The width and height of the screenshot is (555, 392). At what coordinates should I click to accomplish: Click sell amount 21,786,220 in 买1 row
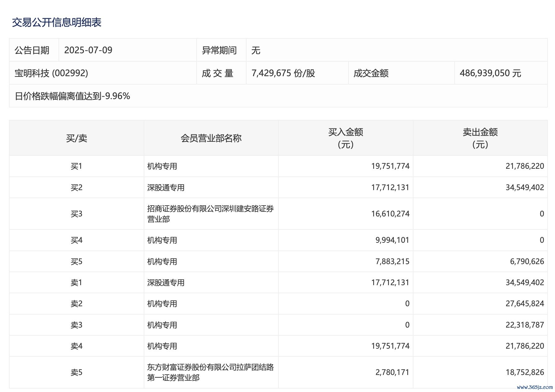(525, 166)
